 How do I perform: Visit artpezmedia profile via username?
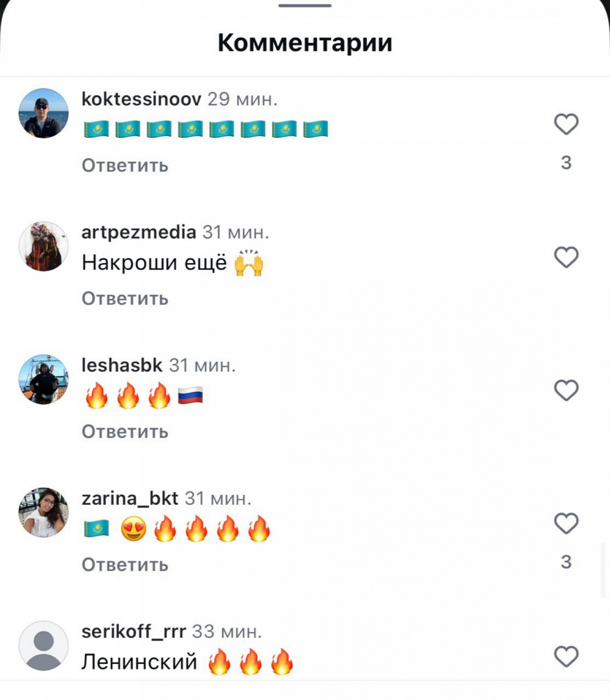(139, 232)
